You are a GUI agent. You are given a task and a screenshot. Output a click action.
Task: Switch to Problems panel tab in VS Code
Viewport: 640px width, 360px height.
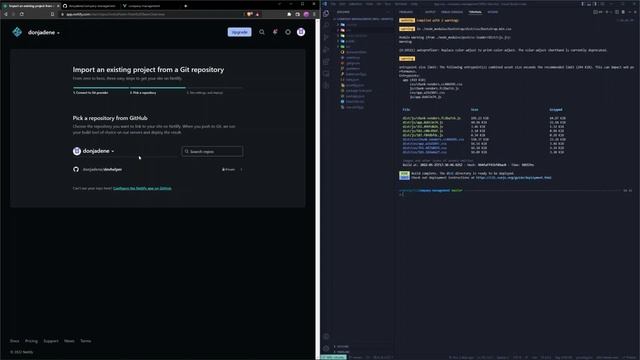coord(406,12)
